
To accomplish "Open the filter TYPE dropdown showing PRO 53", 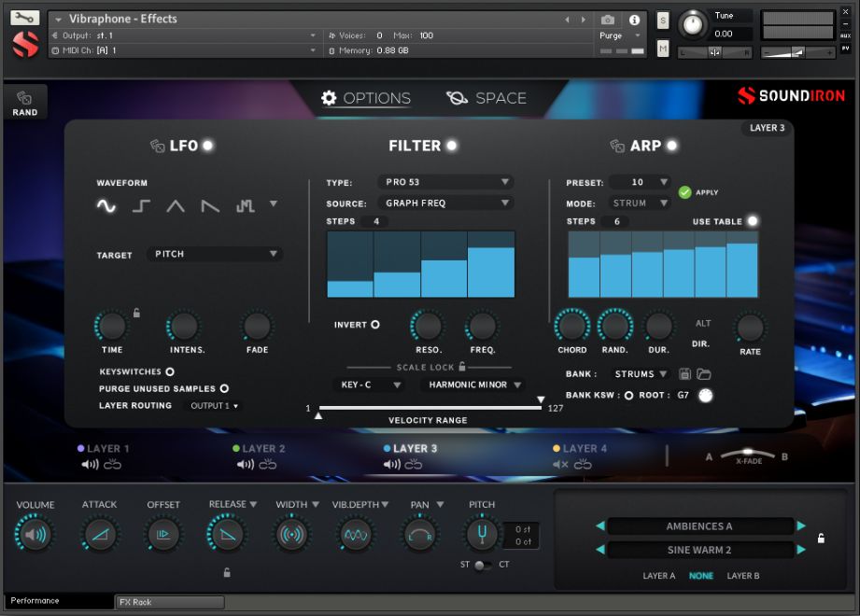I will tap(444, 182).
